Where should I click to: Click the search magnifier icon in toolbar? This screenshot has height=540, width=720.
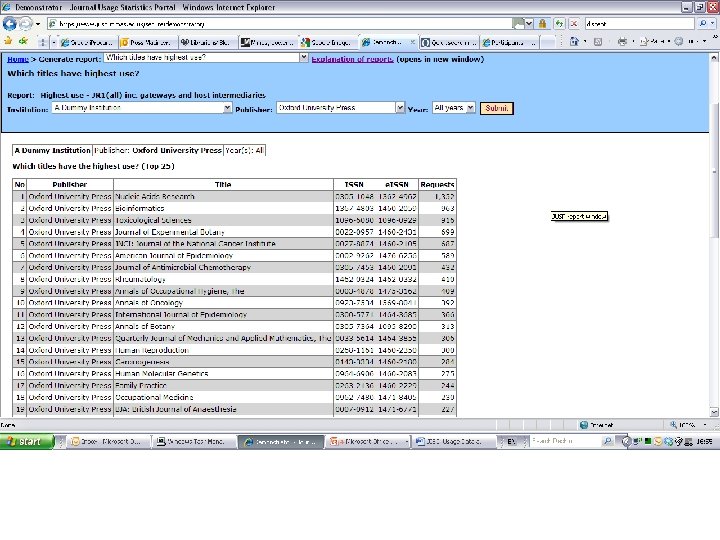click(x=702, y=23)
